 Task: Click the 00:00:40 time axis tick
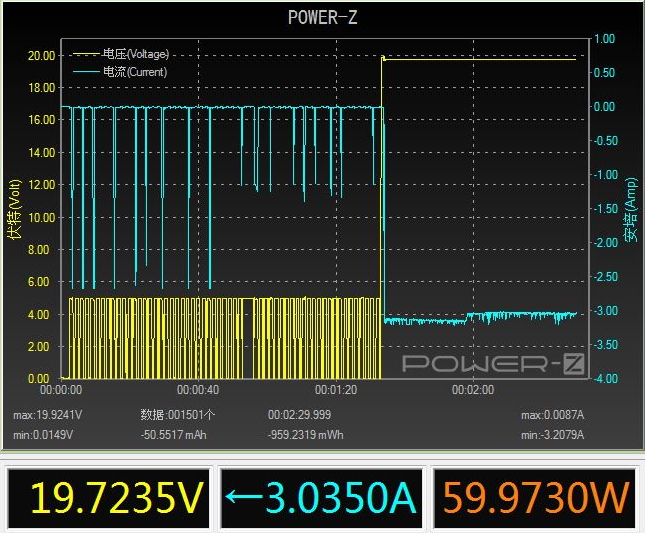click(x=198, y=390)
